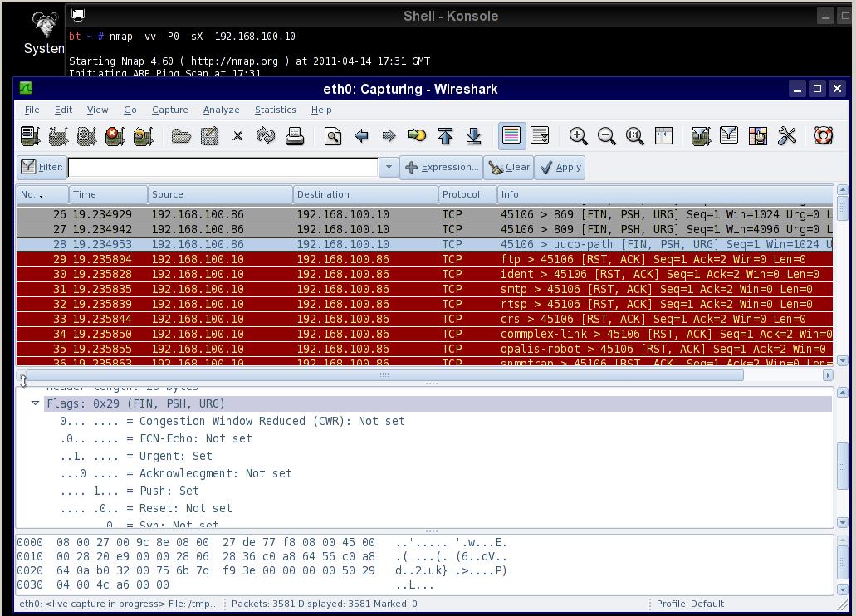The height and width of the screenshot is (616, 856).
Task: Clear the display filter
Action: [509, 167]
